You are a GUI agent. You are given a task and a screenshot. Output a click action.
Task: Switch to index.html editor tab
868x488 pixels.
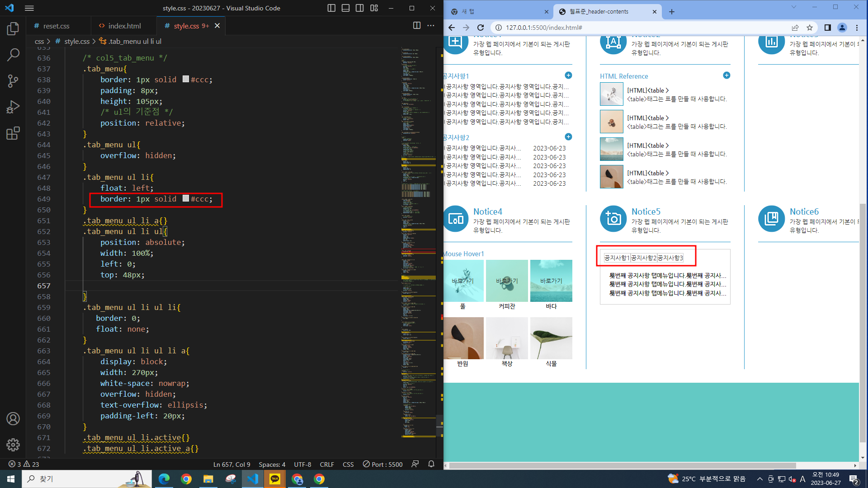point(124,26)
